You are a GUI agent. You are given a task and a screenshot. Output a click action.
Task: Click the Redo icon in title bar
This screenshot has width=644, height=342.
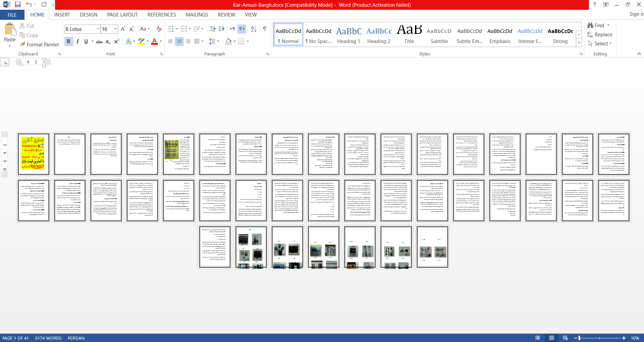[x=44, y=4]
